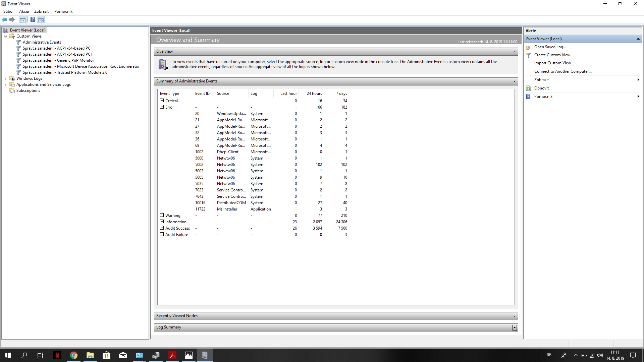Click Open Saved Log action

(550, 47)
